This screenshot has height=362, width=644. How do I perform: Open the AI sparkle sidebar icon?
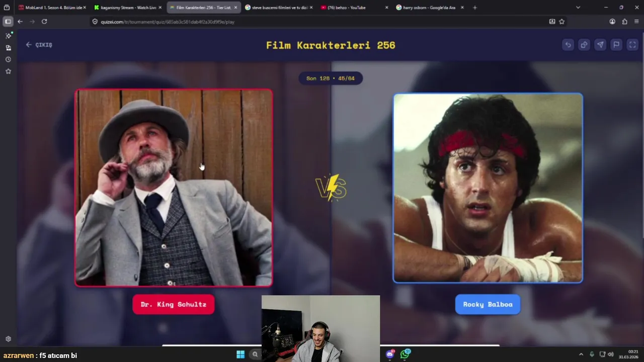[8, 36]
